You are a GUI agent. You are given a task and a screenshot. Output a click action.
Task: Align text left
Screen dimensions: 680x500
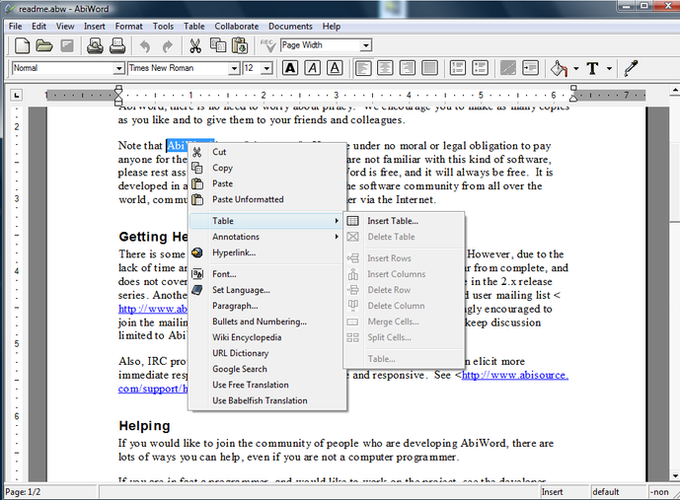click(x=363, y=68)
